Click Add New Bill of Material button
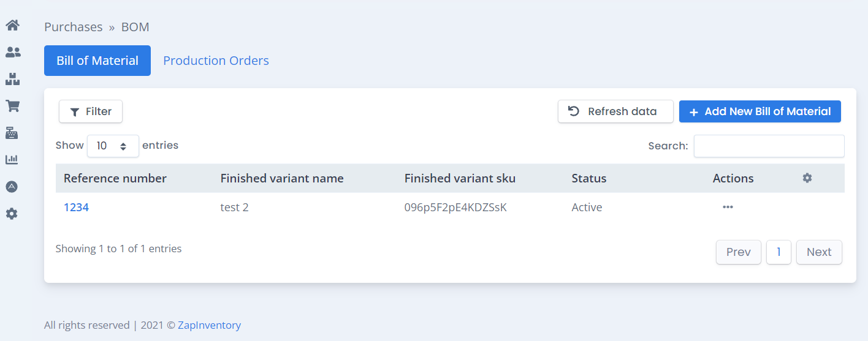Viewport: 868px width, 341px height. 760,111
